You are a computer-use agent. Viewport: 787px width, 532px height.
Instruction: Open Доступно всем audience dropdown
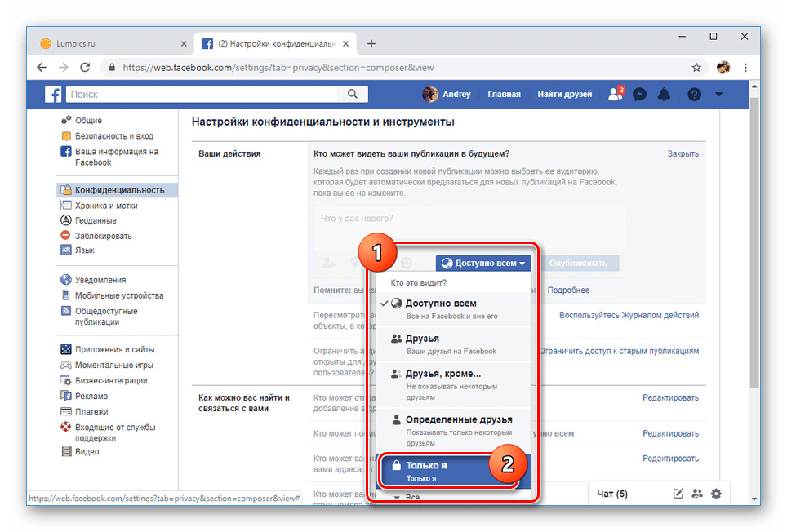(x=482, y=263)
